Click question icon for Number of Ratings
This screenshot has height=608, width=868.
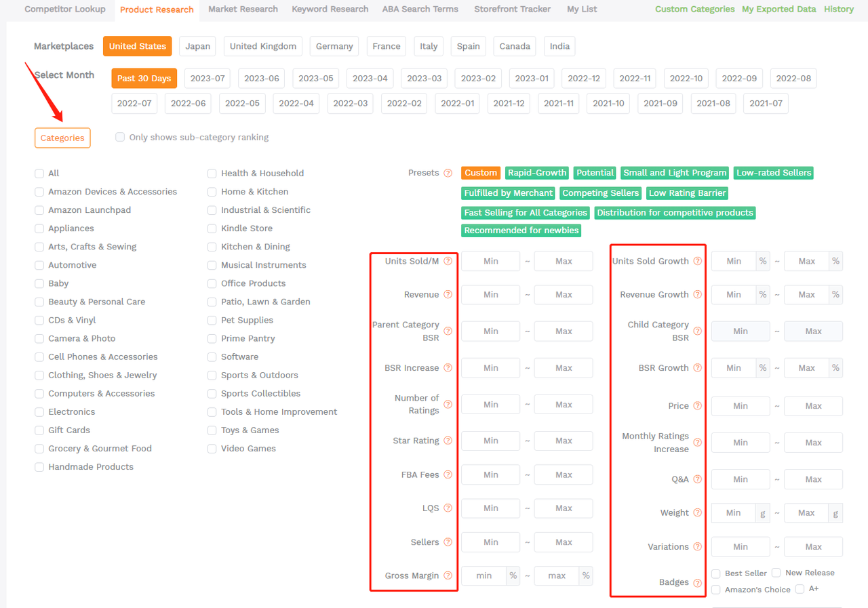tap(448, 405)
